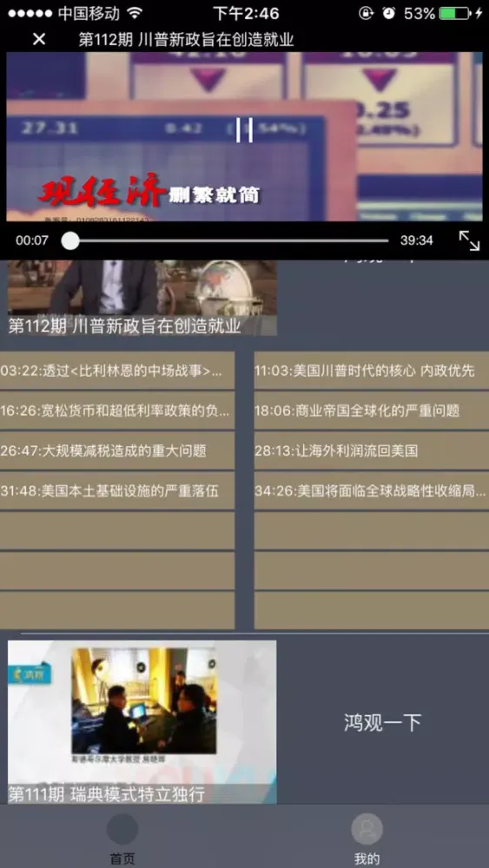Jump to chapter 26:47 大规模减税造成的重大问题
The width and height of the screenshot is (489, 868).
coord(117,450)
